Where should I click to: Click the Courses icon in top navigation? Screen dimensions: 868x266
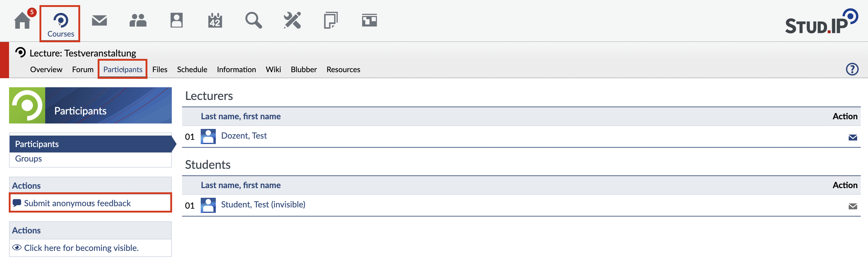[61, 24]
